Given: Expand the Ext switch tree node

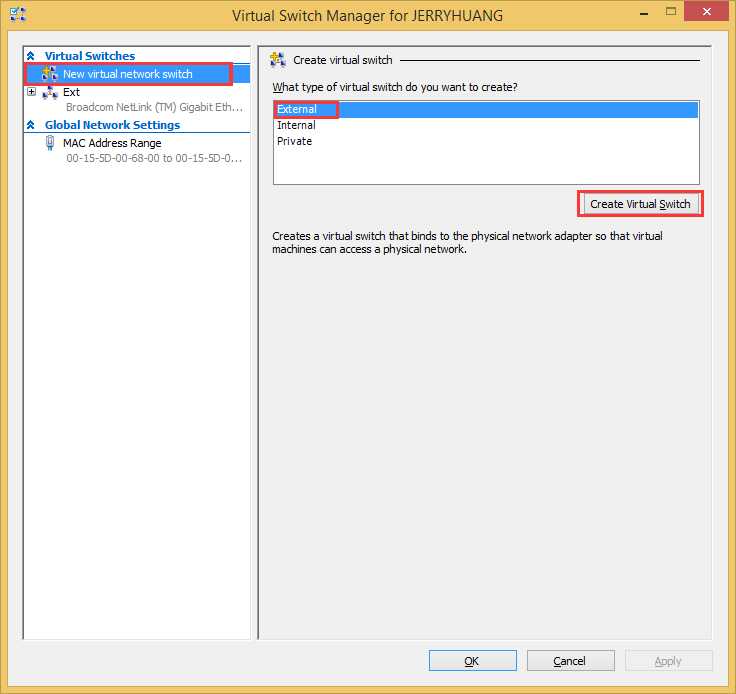Looking at the screenshot, I should click(31, 92).
